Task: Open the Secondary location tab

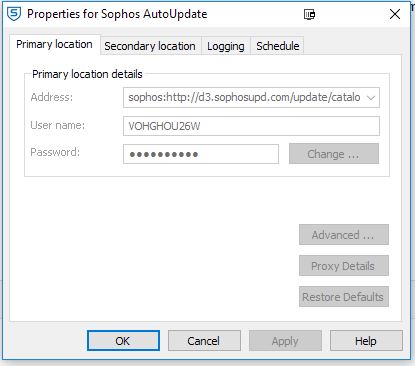Action: coord(150,46)
